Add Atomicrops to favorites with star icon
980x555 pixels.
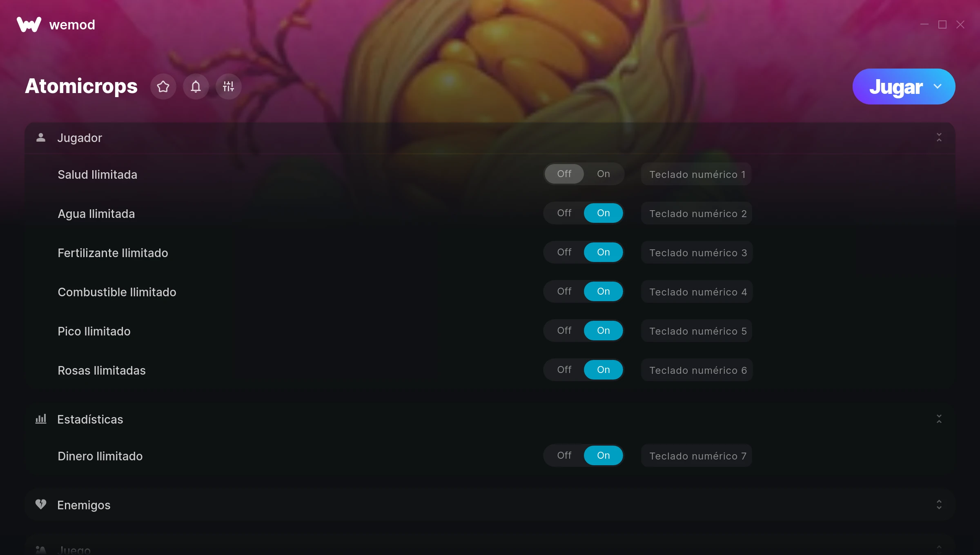pyautogui.click(x=163, y=87)
